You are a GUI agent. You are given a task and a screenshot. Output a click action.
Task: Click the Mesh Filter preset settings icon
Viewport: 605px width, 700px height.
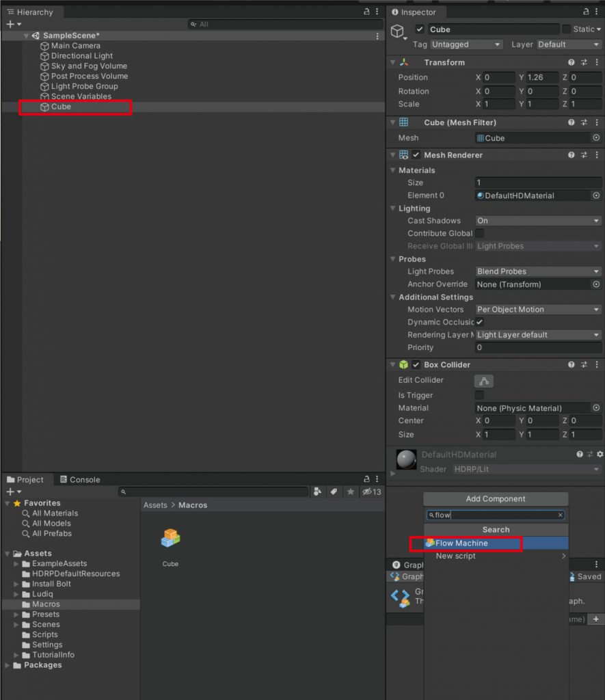pyautogui.click(x=584, y=123)
